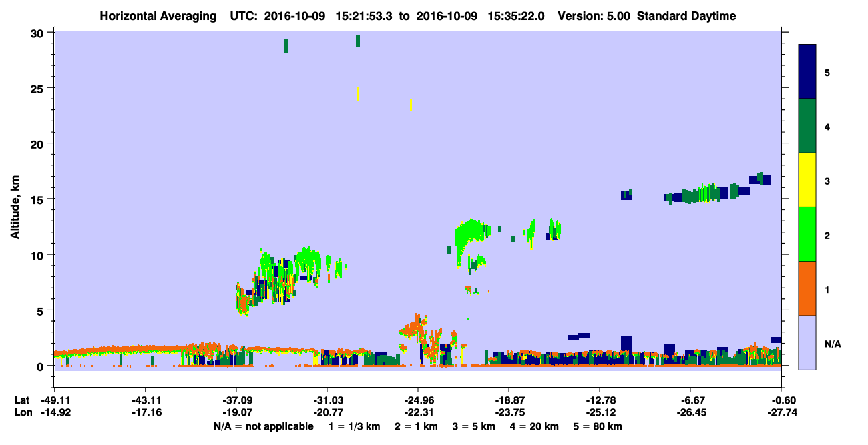Click longitude value -19.07
The height and width of the screenshot is (445, 868).
click(x=236, y=412)
